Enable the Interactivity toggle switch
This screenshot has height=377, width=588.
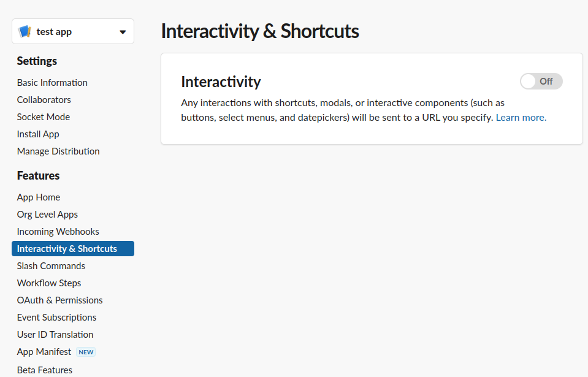tap(541, 82)
